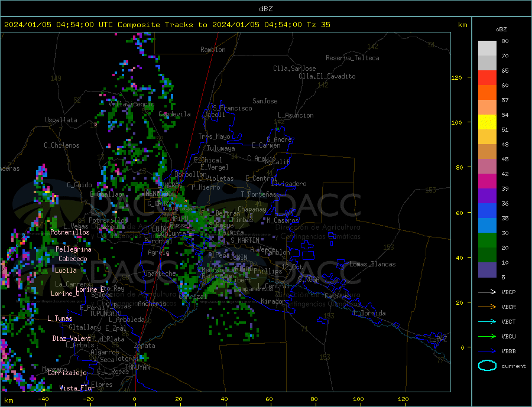Select the L_PAZ place label
The height and width of the screenshot is (407, 532).
click(x=438, y=339)
